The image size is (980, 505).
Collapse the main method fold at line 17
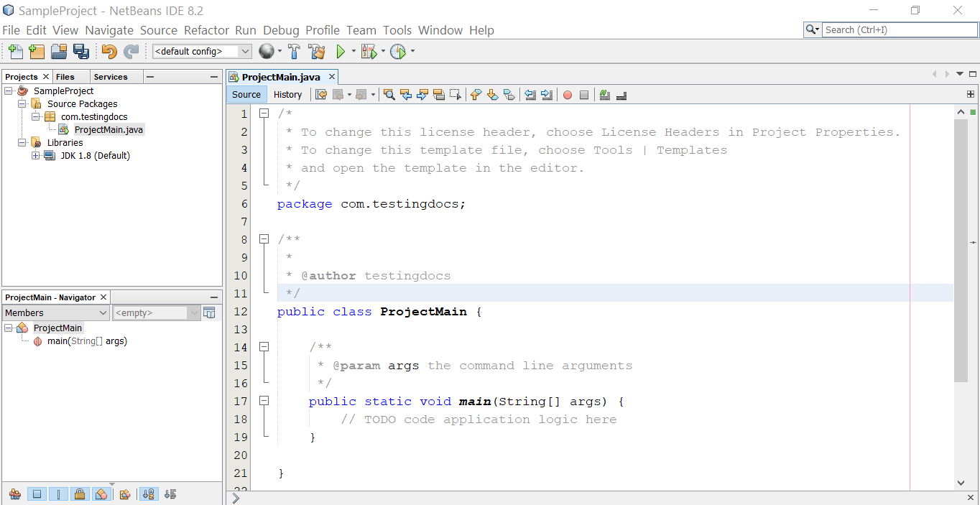(x=264, y=401)
